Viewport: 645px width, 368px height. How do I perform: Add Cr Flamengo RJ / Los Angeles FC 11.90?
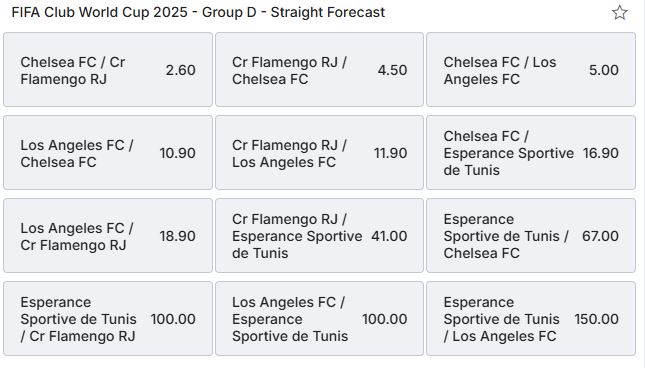(x=319, y=153)
